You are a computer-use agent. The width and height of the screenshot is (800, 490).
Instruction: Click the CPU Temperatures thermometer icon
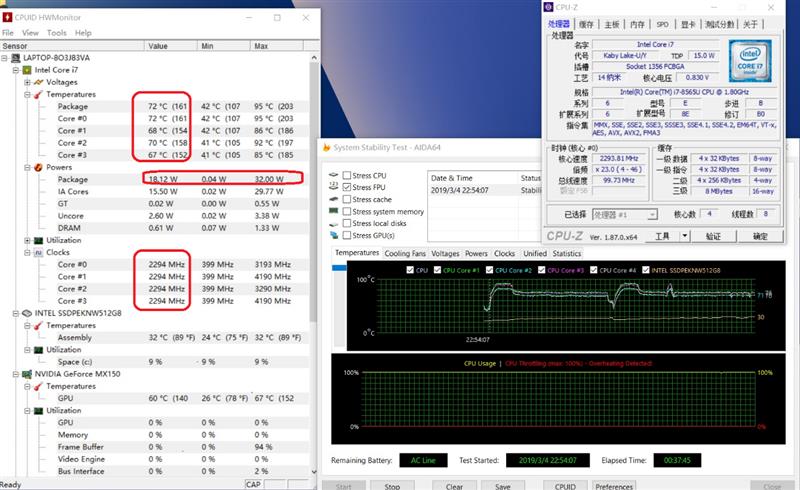(x=37, y=94)
